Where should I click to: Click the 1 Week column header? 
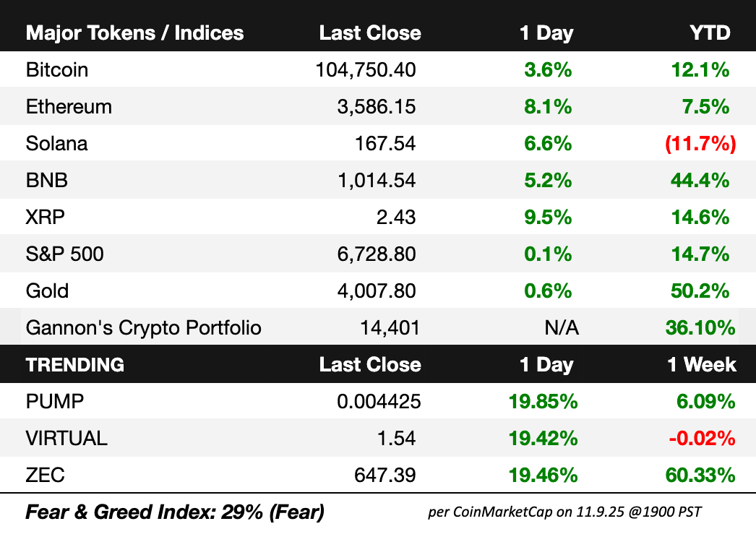pos(702,364)
